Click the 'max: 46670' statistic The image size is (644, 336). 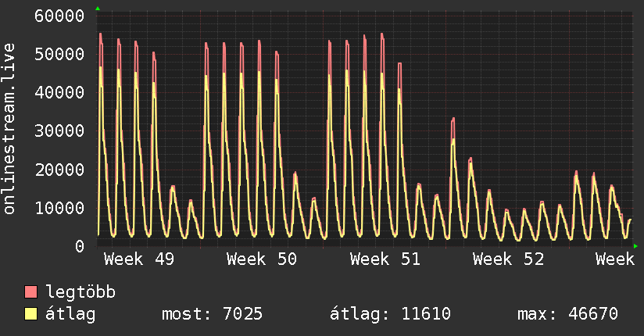pyautogui.click(x=567, y=314)
